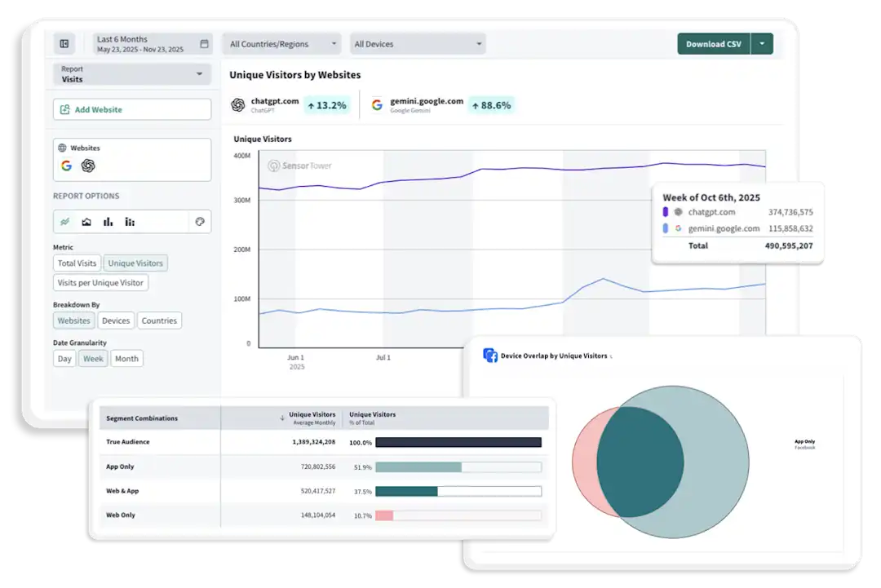
Task: Open the All Devices dropdown
Action: 418,44
